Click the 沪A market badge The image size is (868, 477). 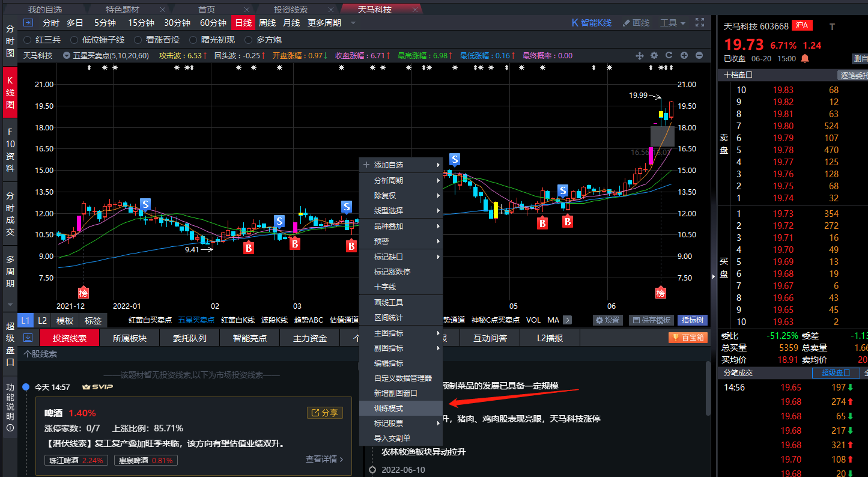click(x=802, y=26)
